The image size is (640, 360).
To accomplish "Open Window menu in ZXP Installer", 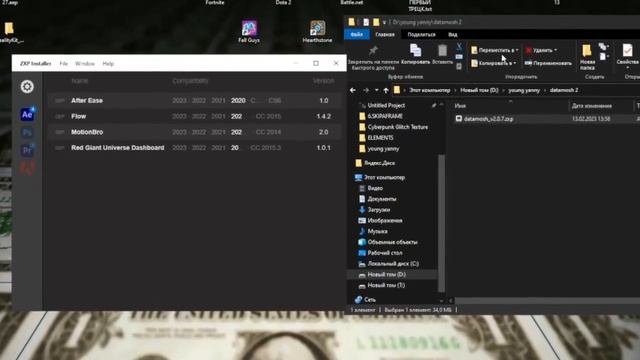I will [85, 64].
